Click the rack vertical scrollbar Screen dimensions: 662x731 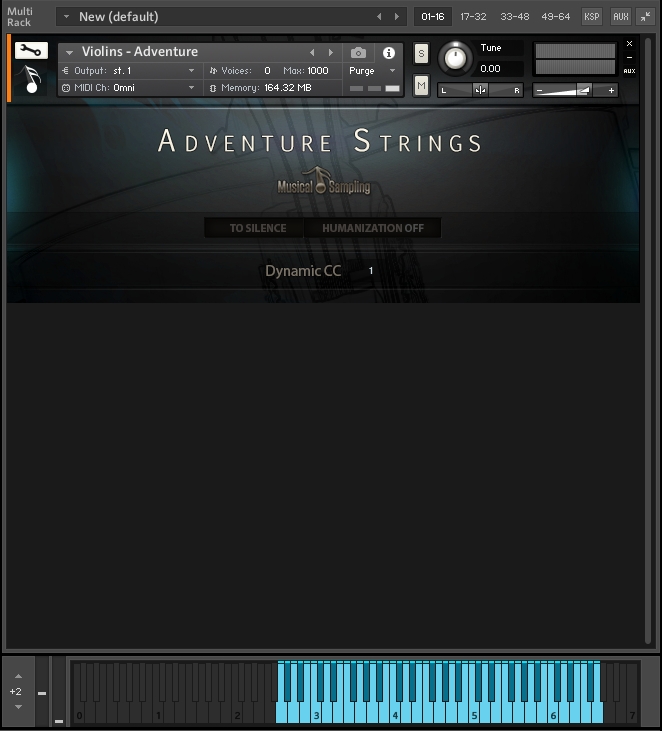(648, 340)
